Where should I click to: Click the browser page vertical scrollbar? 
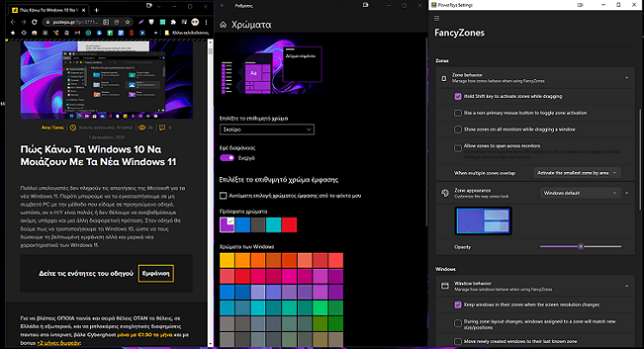(210, 193)
